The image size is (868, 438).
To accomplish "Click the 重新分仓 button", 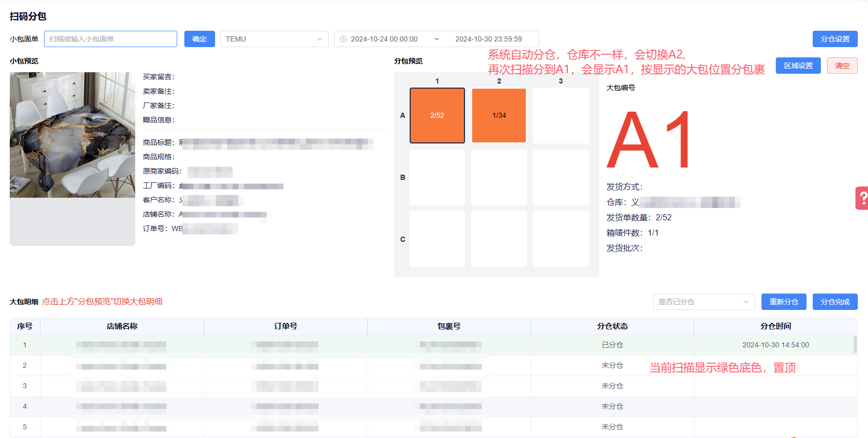I will (784, 302).
